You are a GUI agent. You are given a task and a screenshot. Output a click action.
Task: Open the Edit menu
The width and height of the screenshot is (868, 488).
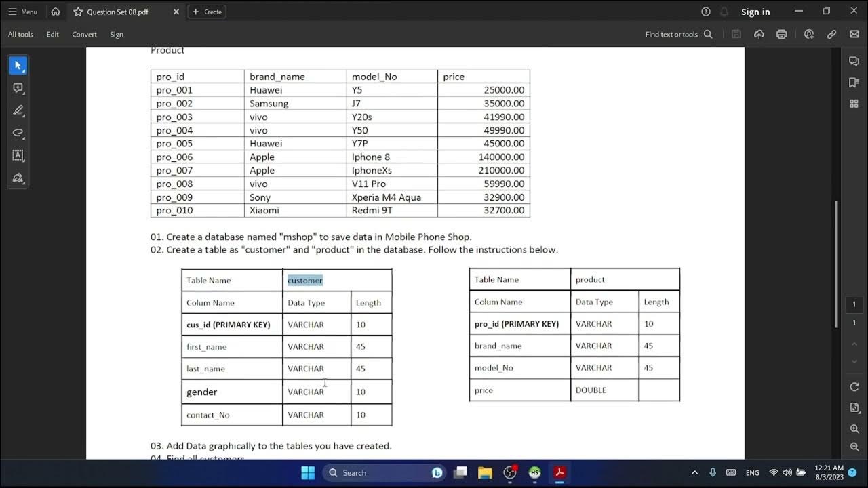(53, 34)
